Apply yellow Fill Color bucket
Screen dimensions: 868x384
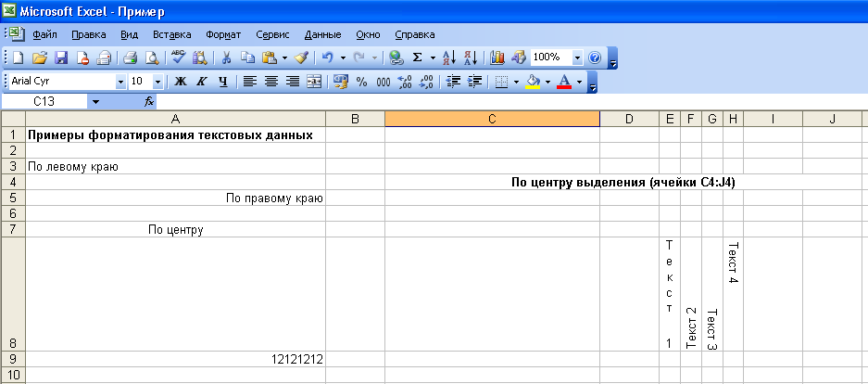(533, 82)
